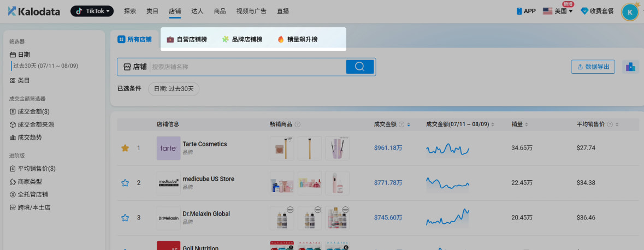Viewport: 644px width, 250px height.
Task: Favorite medicube US Store star
Action: pyautogui.click(x=125, y=183)
